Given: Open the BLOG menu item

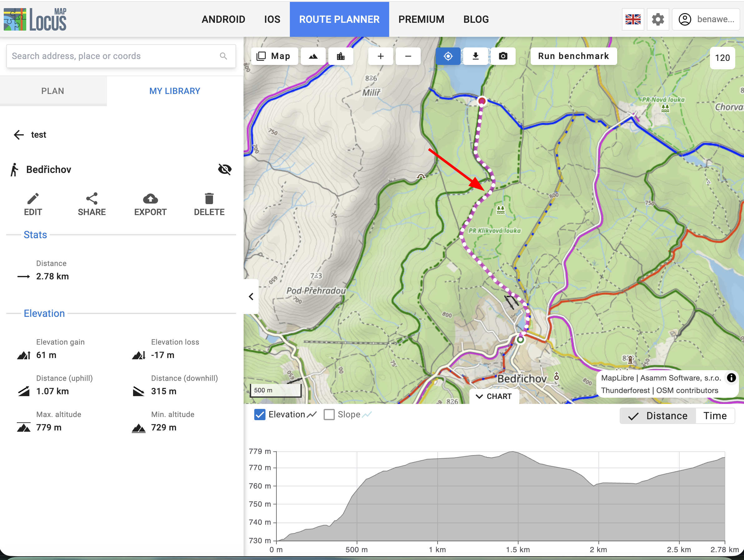Looking at the screenshot, I should pos(476,19).
